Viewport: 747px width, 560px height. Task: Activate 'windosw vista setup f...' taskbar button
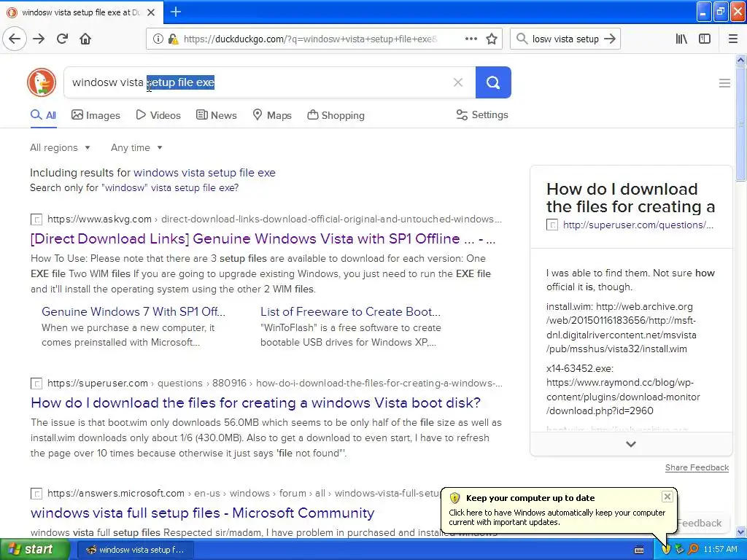(x=135, y=550)
